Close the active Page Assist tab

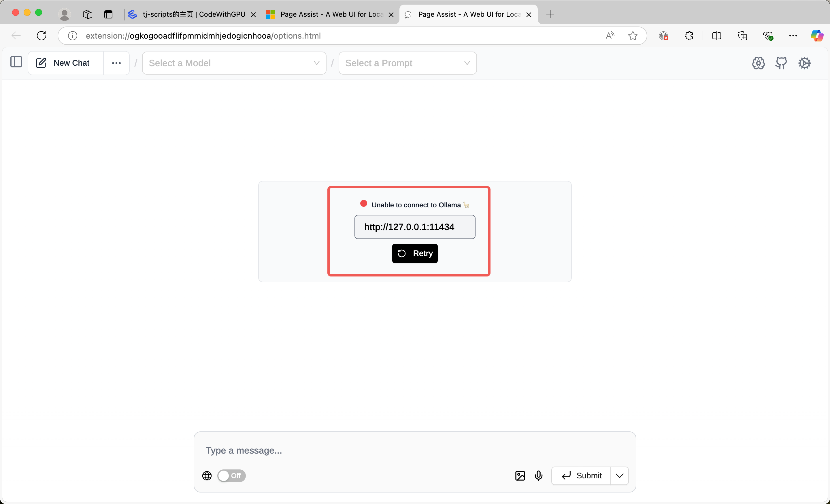529,14
